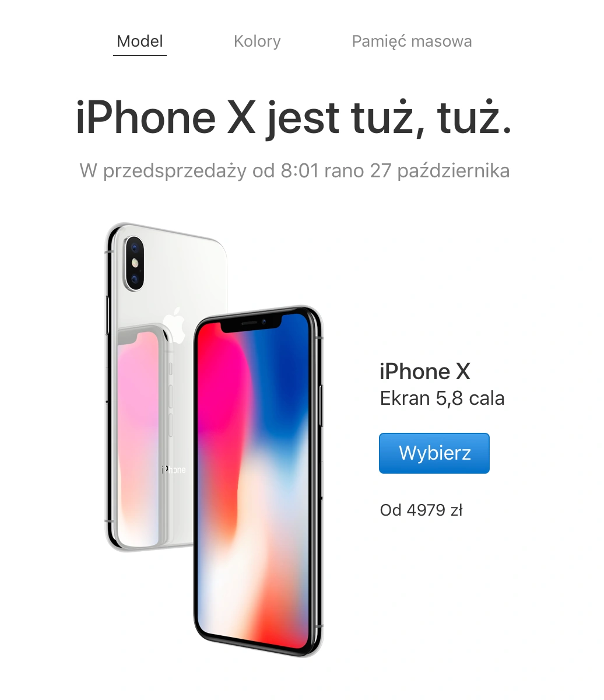This screenshot has width=604, height=700.
Task: Select the Model tab
Action: tap(140, 41)
